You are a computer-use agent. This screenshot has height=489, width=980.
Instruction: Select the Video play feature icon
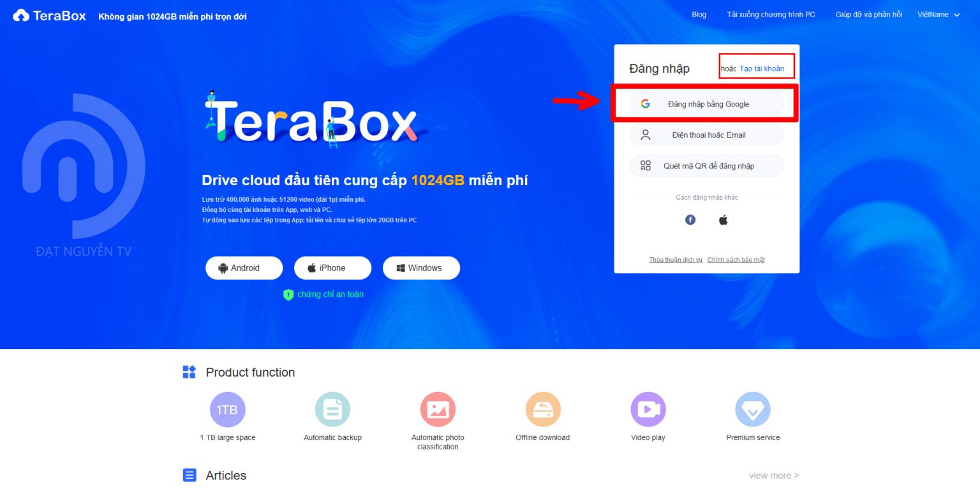click(x=648, y=409)
